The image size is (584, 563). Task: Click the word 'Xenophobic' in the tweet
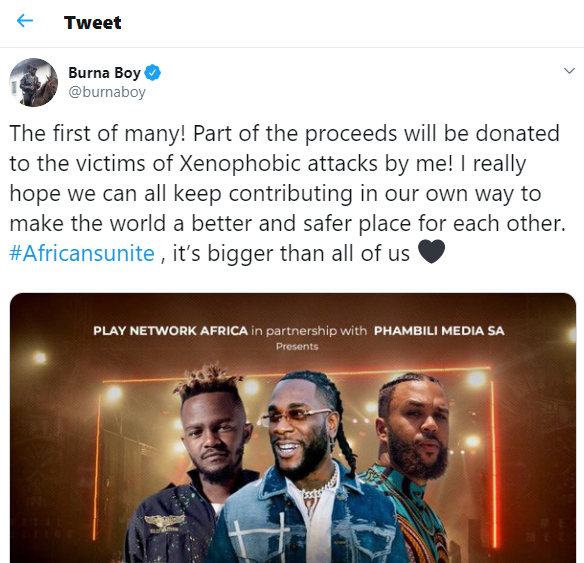click(240, 163)
